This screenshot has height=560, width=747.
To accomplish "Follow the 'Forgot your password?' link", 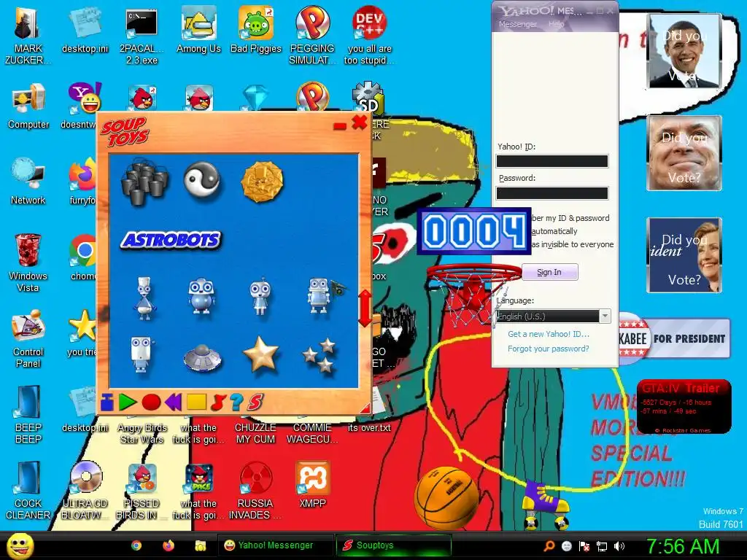I will coord(549,349).
